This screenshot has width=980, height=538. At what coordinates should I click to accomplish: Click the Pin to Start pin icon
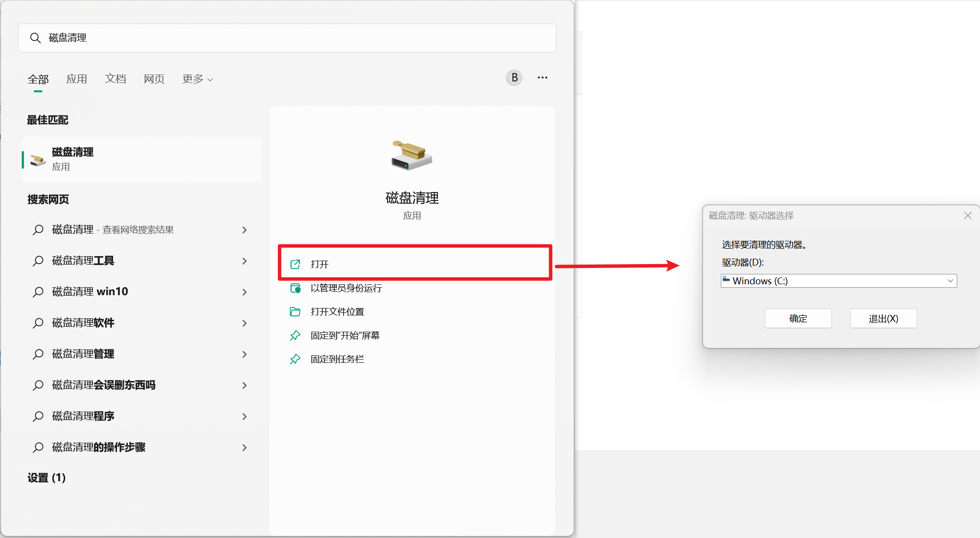coord(295,335)
